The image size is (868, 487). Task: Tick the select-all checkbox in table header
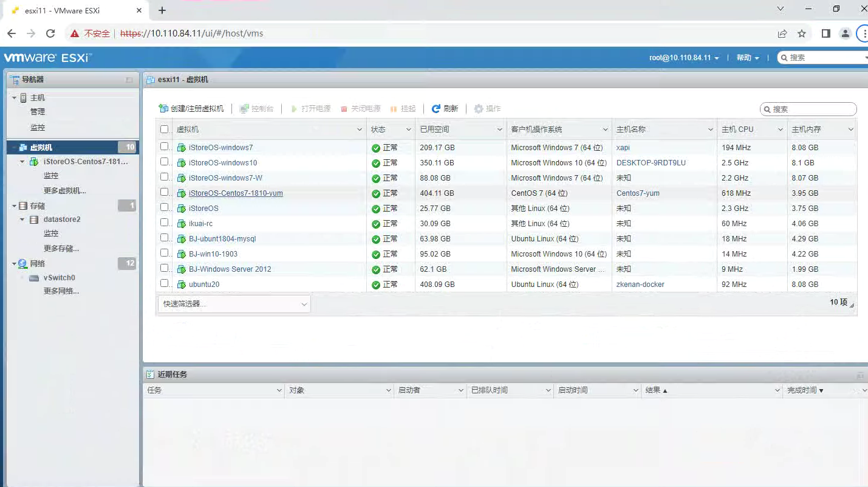164,130
